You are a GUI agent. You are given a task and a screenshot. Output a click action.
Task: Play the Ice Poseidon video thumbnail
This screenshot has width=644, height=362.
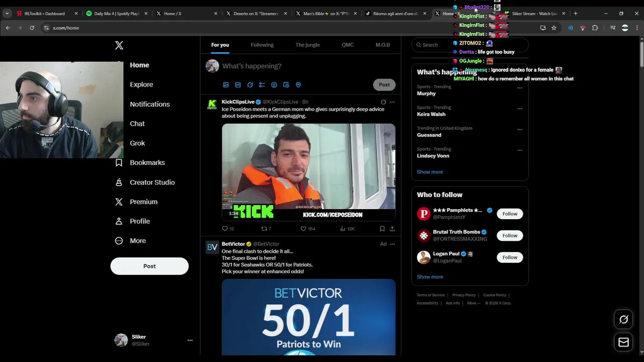pyautogui.click(x=308, y=172)
